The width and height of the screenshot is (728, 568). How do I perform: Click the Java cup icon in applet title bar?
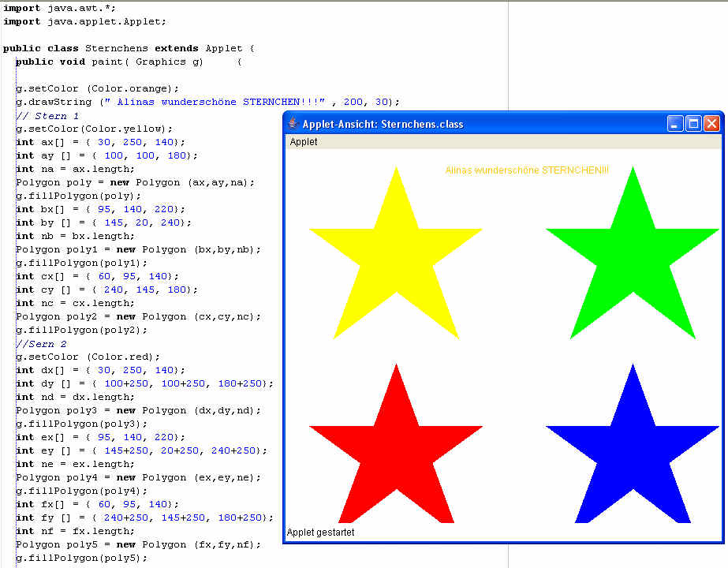pos(293,123)
